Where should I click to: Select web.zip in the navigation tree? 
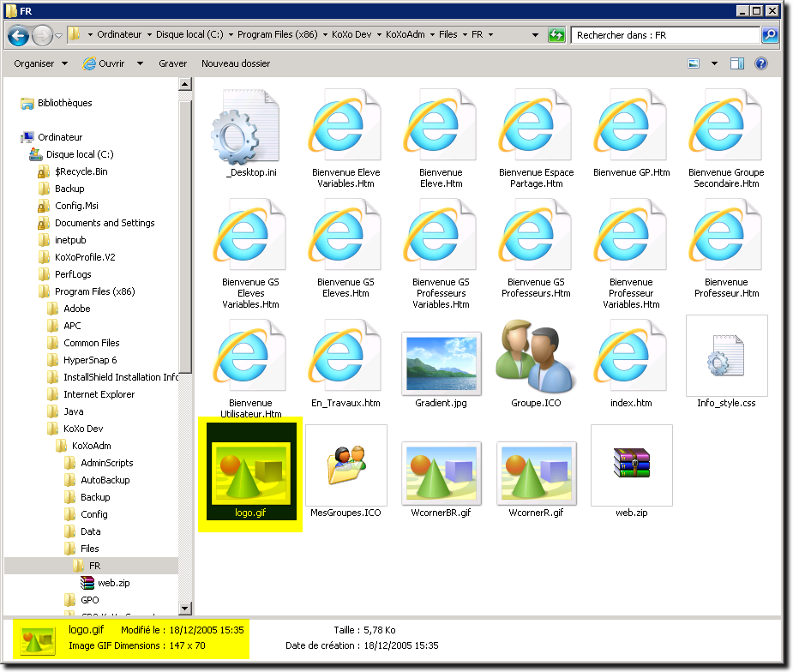pyautogui.click(x=114, y=583)
